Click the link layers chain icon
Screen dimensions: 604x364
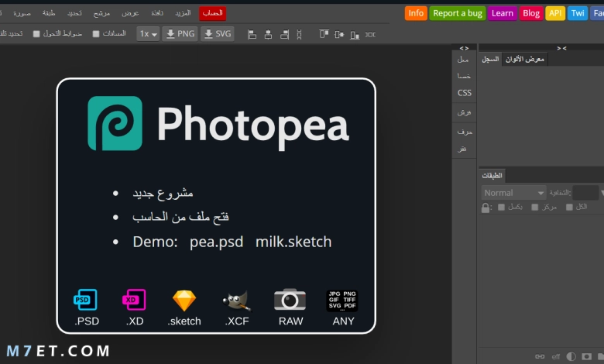(x=540, y=356)
